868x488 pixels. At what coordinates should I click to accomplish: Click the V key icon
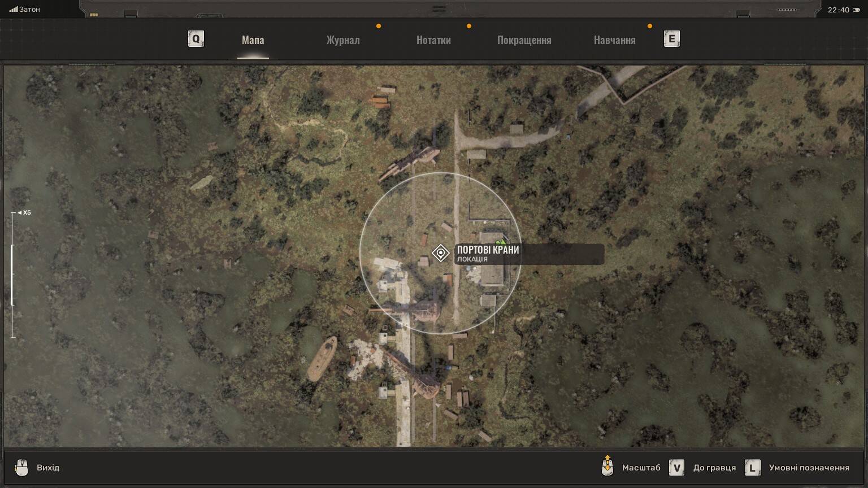click(x=676, y=468)
